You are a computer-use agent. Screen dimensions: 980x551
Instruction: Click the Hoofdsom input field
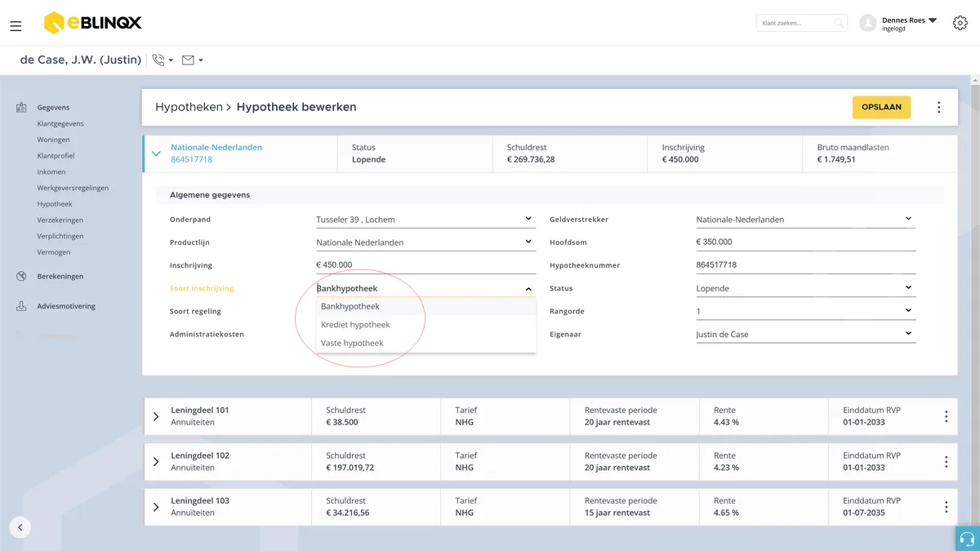click(x=805, y=242)
